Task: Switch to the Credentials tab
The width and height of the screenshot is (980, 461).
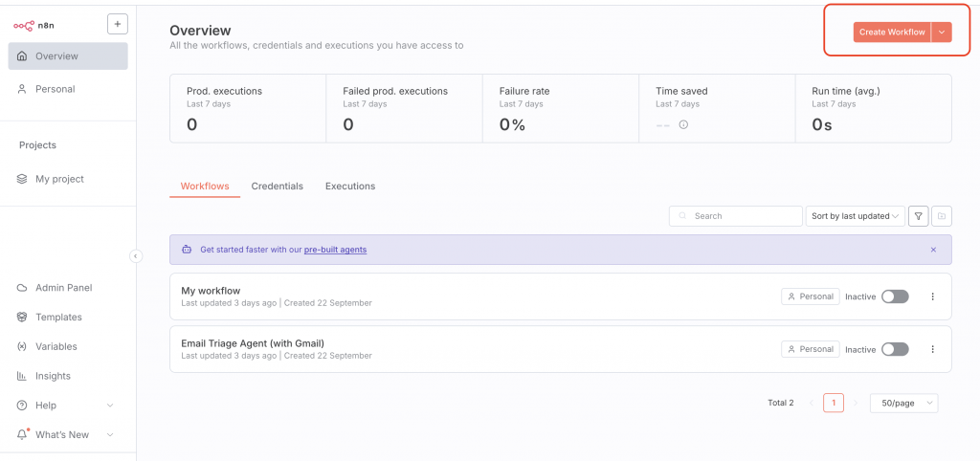Action: 278,186
